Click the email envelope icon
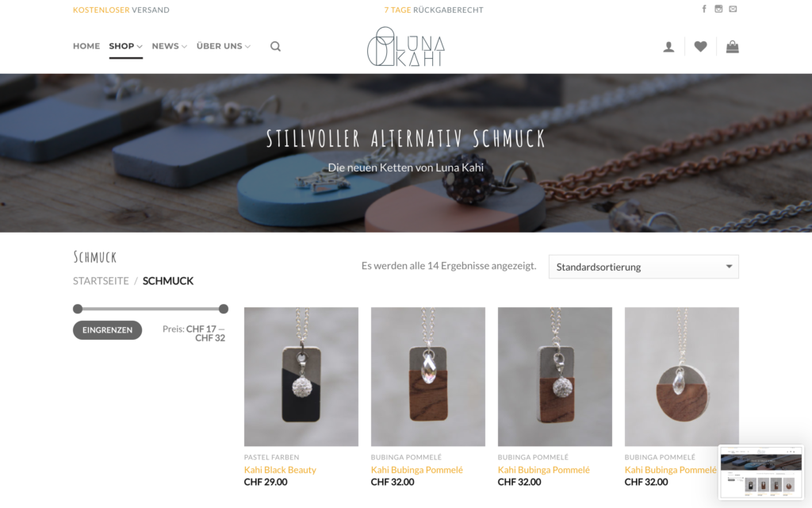This screenshot has width=812, height=508. pos(733,9)
